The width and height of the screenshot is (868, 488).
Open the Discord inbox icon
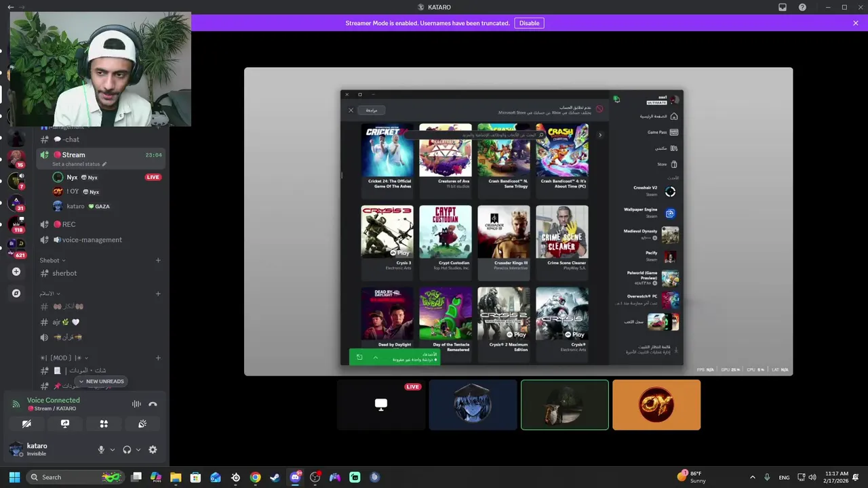(783, 7)
